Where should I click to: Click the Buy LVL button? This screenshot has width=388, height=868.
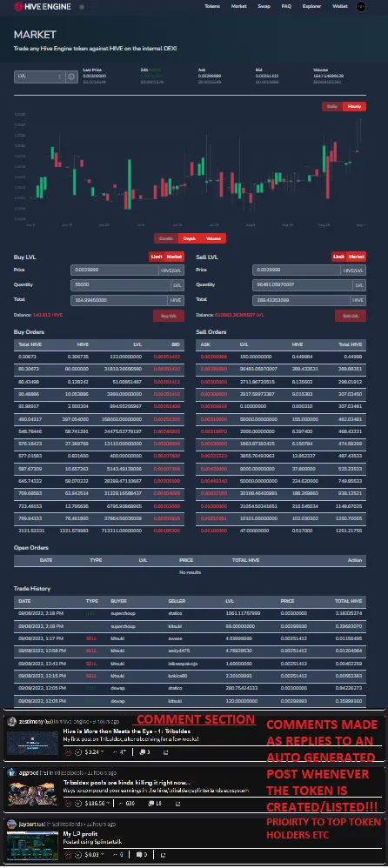pos(168,316)
